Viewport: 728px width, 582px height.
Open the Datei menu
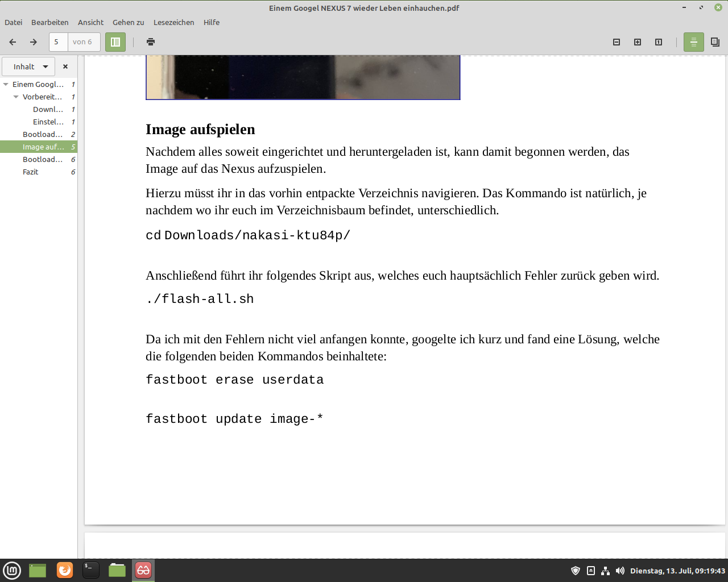click(14, 22)
